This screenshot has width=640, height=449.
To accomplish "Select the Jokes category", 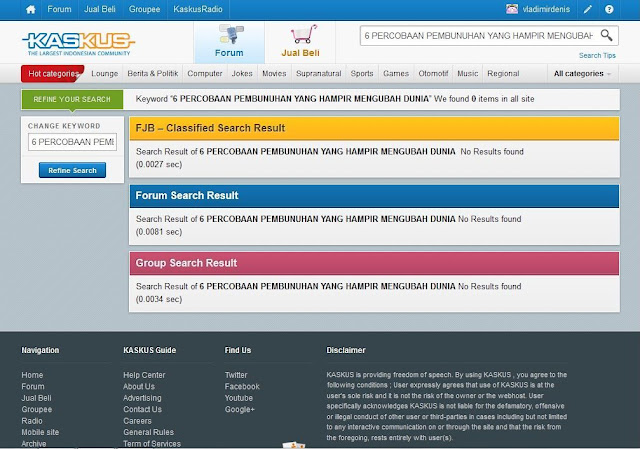I will pyautogui.click(x=242, y=74).
